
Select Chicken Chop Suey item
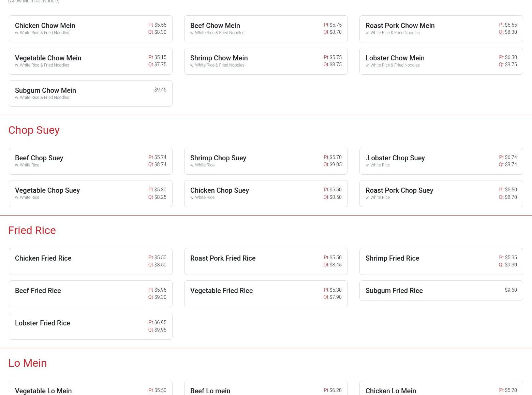266,193
